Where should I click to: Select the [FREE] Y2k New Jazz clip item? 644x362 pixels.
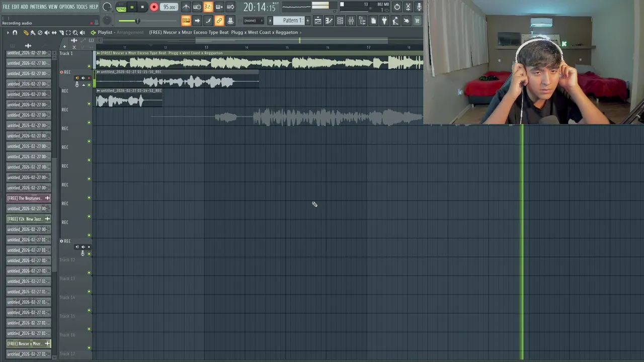pyautogui.click(x=28, y=219)
